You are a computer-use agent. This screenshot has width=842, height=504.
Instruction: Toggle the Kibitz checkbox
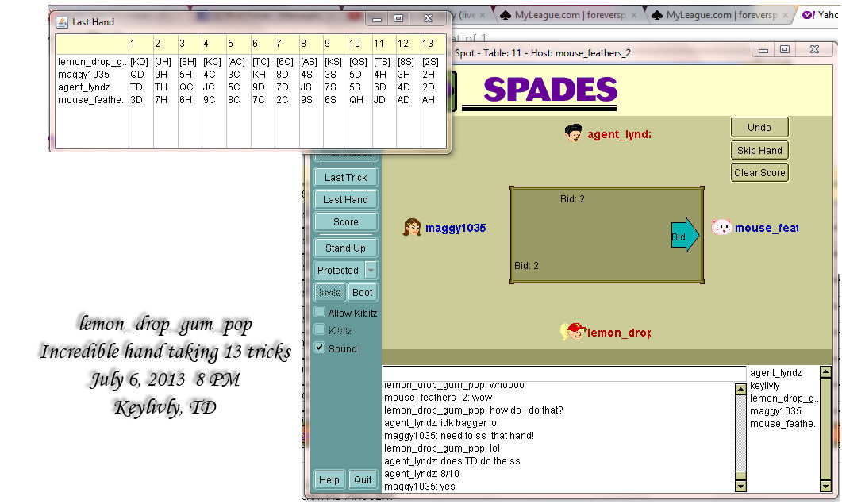click(320, 330)
